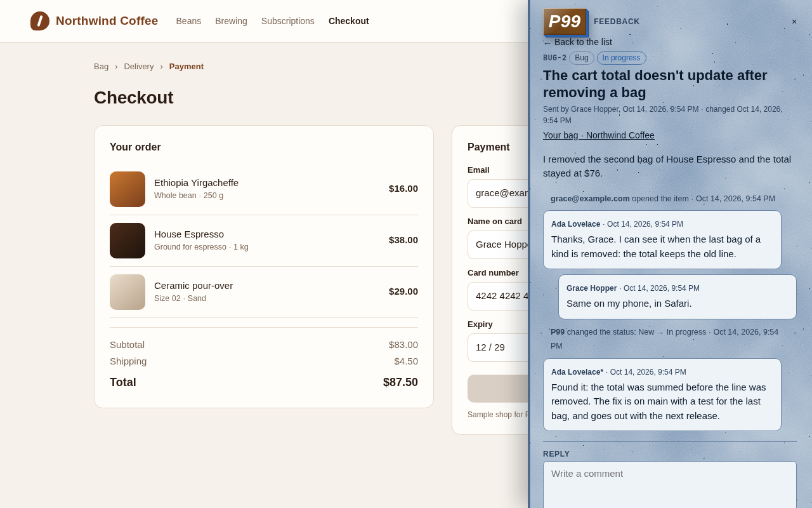The width and height of the screenshot is (812, 508).
Task: Click the In progress status pill
Action: coord(622,58)
